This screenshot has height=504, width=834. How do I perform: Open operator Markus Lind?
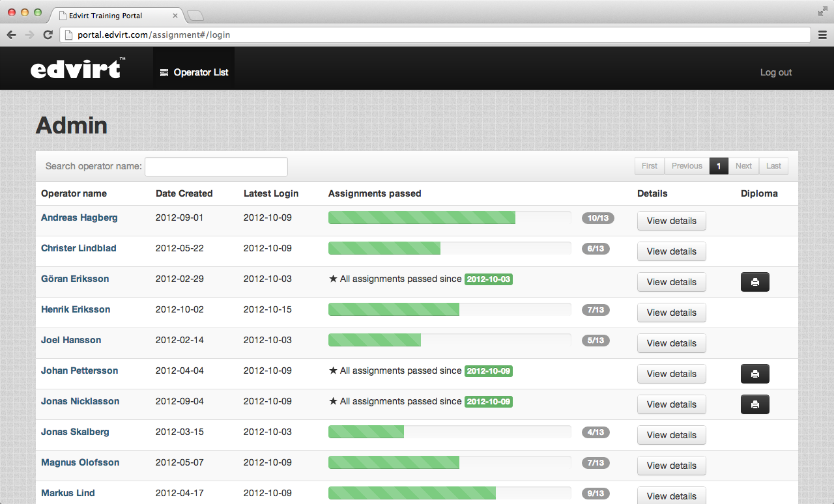click(x=68, y=493)
